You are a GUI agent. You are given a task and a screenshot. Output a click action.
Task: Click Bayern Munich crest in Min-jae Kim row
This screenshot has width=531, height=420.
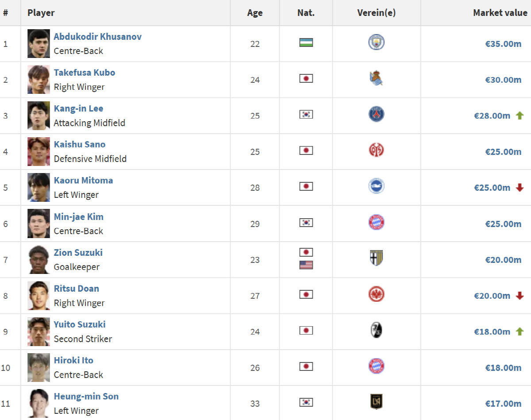tap(376, 223)
